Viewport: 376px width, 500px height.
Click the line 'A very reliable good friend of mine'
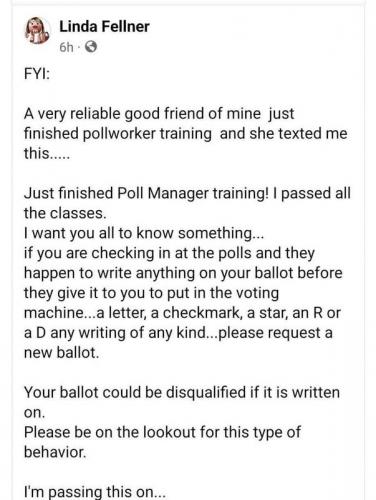pyautogui.click(x=159, y=114)
